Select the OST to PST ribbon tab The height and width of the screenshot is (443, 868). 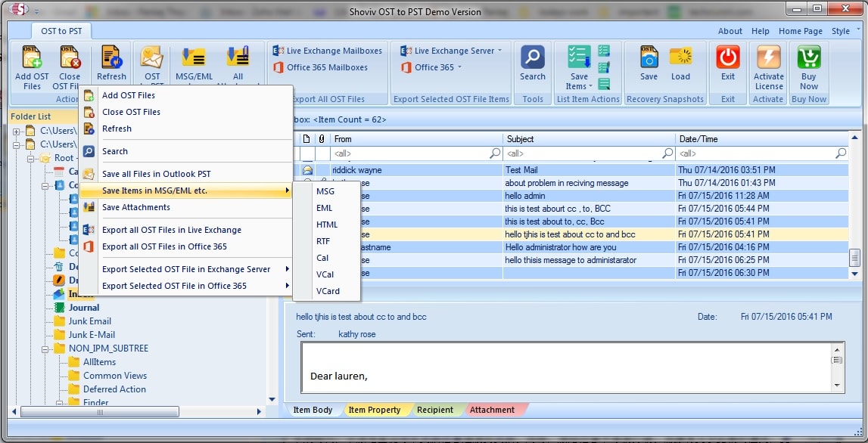[x=61, y=31]
